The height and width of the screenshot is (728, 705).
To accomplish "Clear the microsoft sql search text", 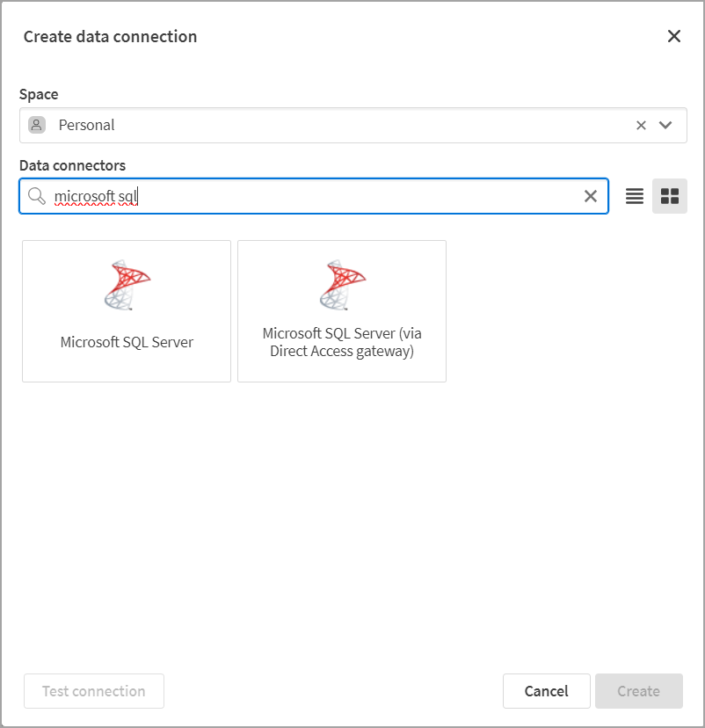I will coord(591,196).
